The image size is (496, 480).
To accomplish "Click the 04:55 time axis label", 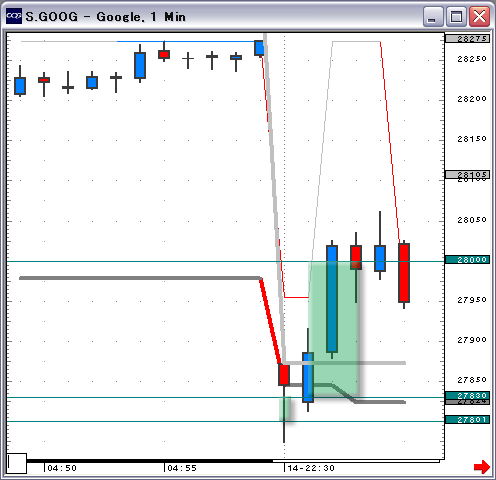I will 182,468.
